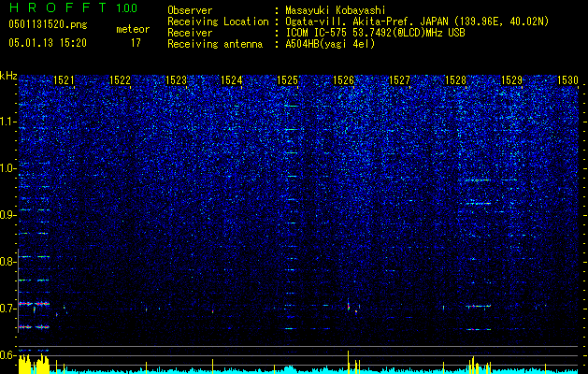Click the 1.0 frequency axis label
The width and height of the screenshot is (588, 374).
tap(8, 168)
